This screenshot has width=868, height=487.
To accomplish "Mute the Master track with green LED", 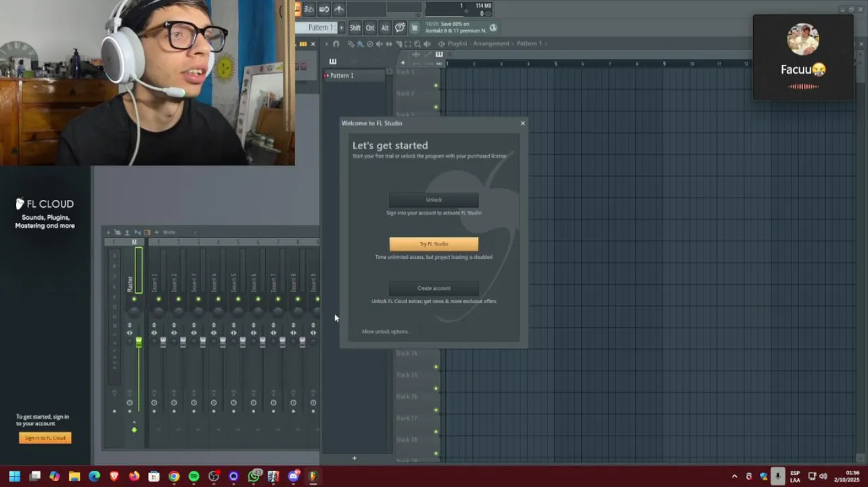I will coord(134,299).
